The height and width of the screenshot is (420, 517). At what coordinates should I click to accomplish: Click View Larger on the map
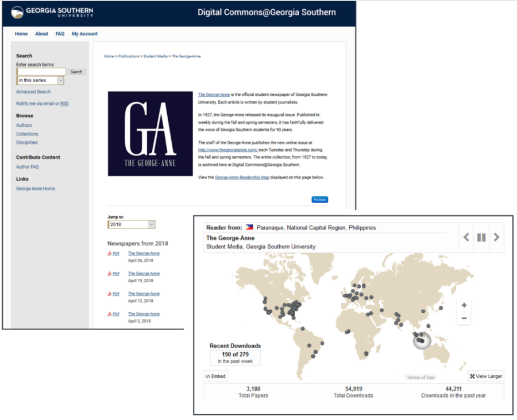click(486, 376)
